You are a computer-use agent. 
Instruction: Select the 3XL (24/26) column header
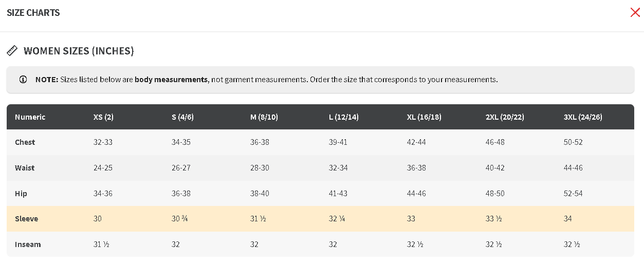pos(583,117)
